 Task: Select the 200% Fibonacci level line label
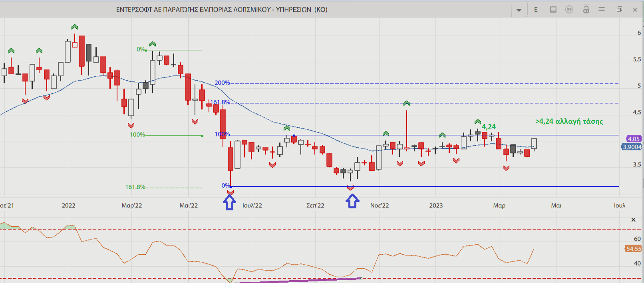(x=222, y=83)
